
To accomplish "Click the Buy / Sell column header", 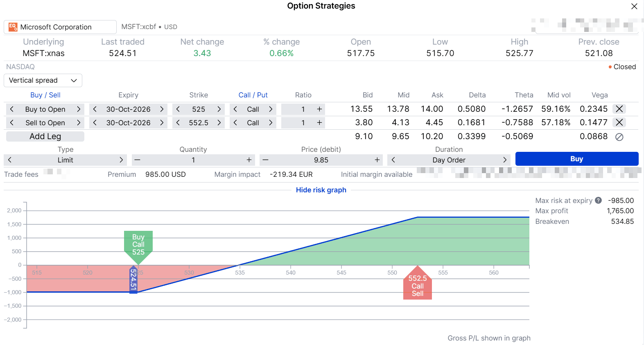I will click(45, 95).
